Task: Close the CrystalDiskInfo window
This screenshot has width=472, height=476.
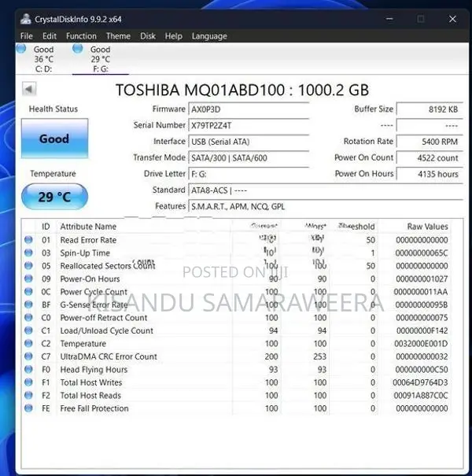Action: (452, 19)
